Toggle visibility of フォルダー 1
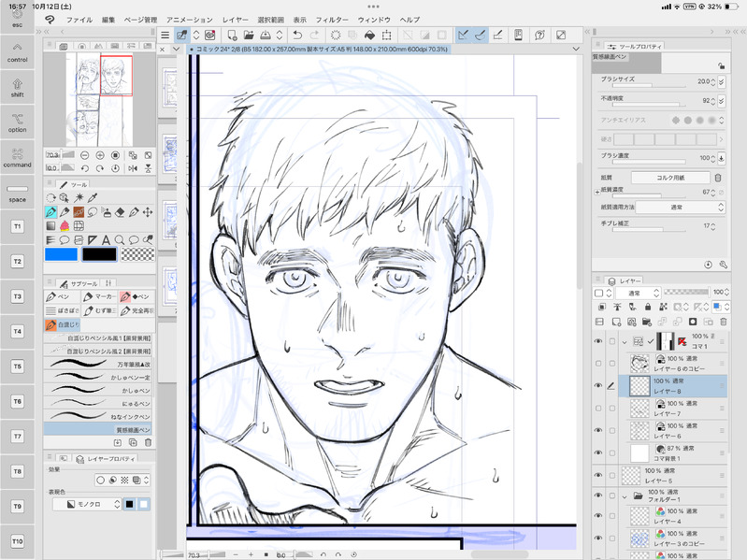Image resolution: width=747 pixels, height=560 pixels. (x=598, y=497)
